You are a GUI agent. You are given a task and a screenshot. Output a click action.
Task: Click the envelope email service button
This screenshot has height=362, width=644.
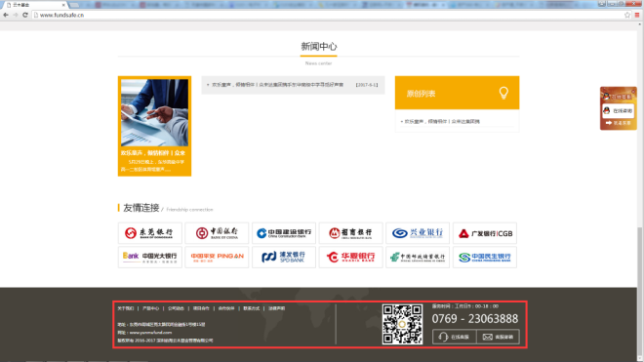tap(498, 337)
